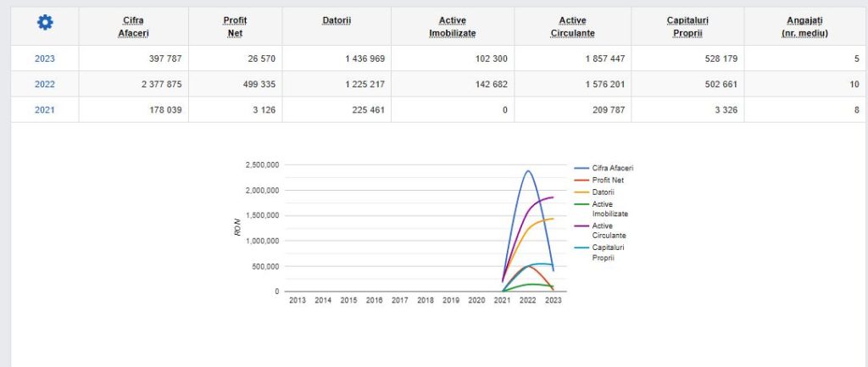Click the 102 300 fixed assets cell

click(x=453, y=58)
